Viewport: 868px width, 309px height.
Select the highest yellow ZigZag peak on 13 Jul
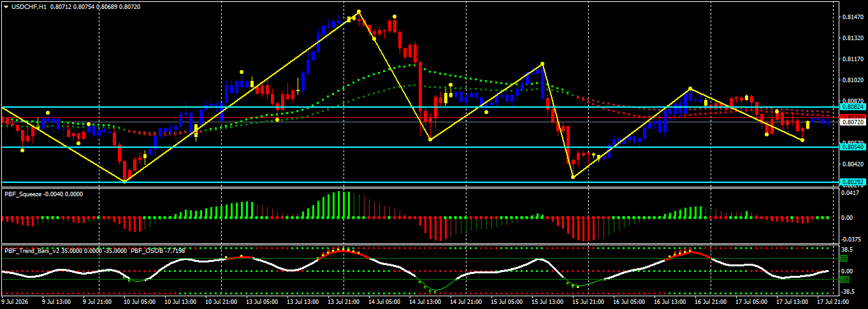pos(359,11)
